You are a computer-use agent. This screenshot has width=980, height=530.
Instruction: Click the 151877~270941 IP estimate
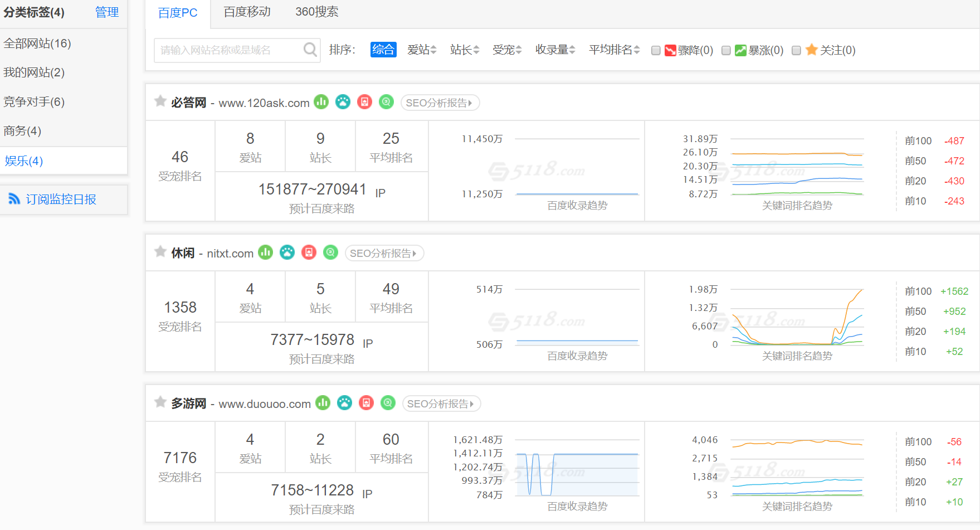pyautogui.click(x=313, y=189)
